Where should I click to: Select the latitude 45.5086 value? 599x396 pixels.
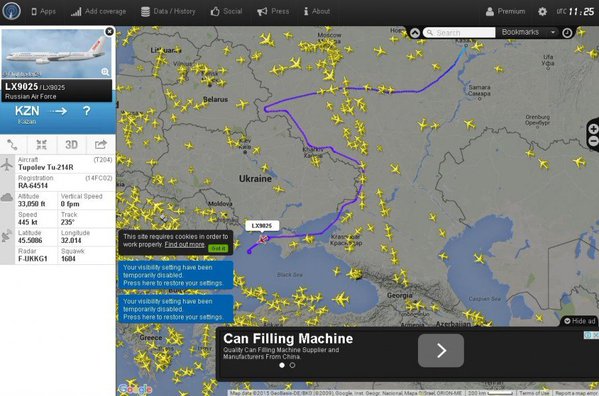tap(30, 241)
